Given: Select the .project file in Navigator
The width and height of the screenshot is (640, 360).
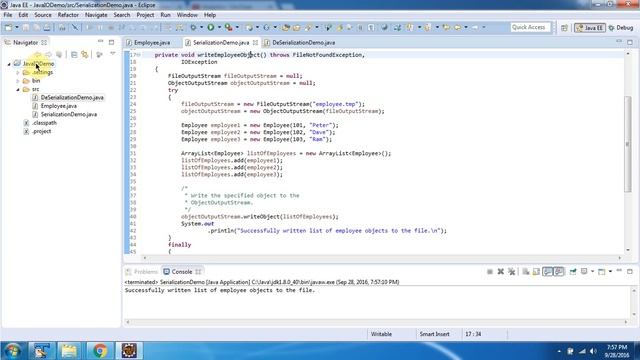Looking at the screenshot, I should (x=41, y=131).
